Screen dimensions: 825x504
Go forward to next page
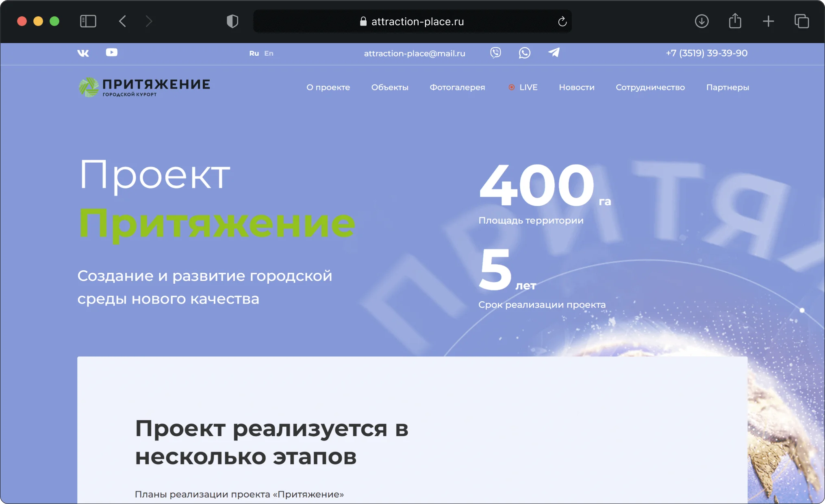tap(149, 21)
